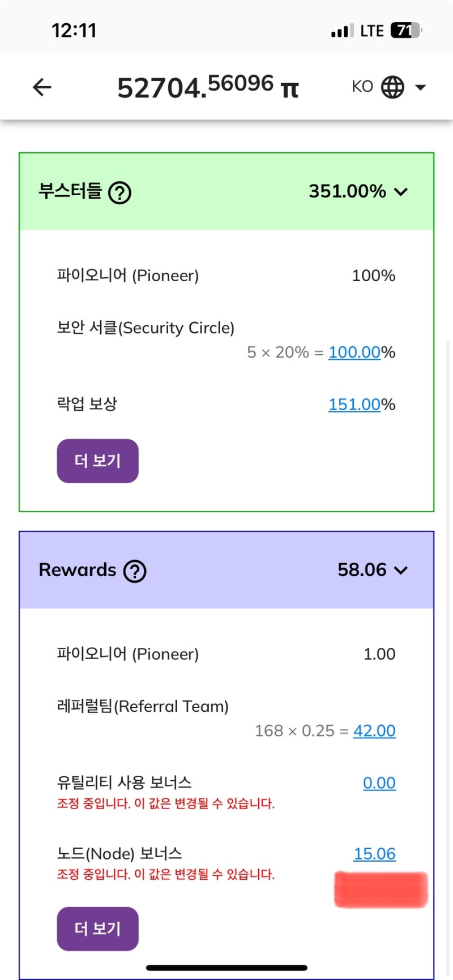Click the 42.00 Referral Team value

[374, 730]
